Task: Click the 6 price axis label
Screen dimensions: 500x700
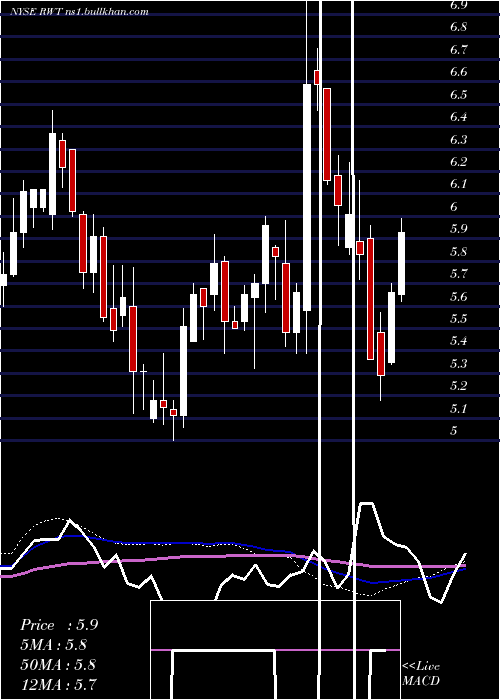Action: 454,207
